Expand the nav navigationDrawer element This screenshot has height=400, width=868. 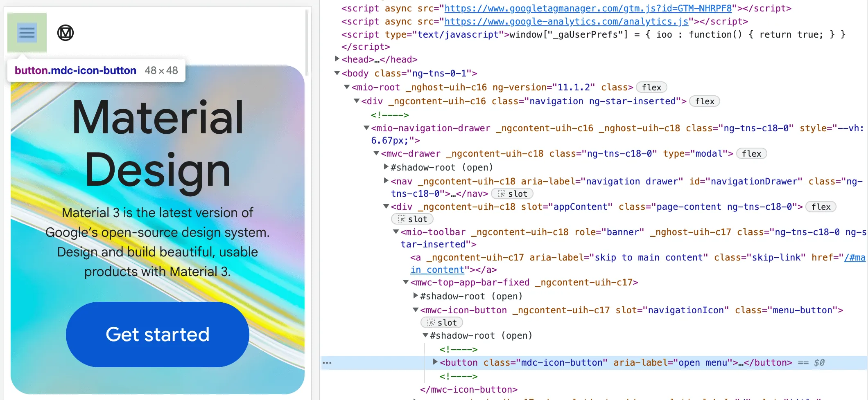[x=386, y=181]
